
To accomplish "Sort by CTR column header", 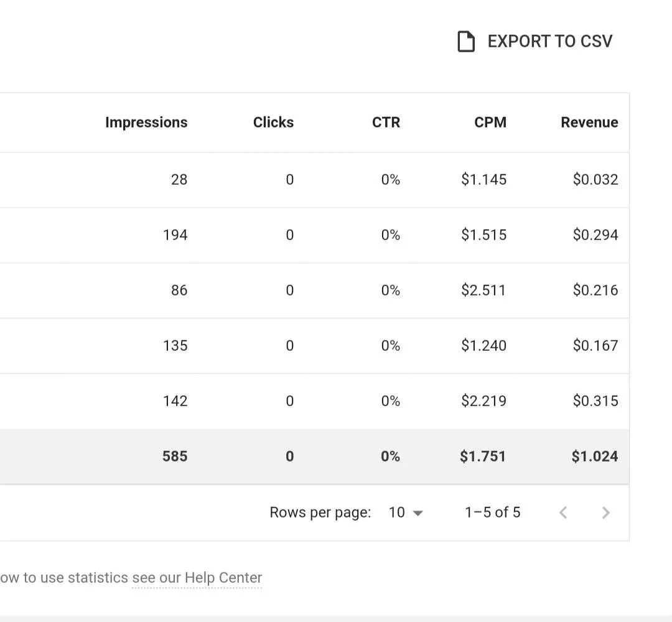I will click(x=386, y=122).
